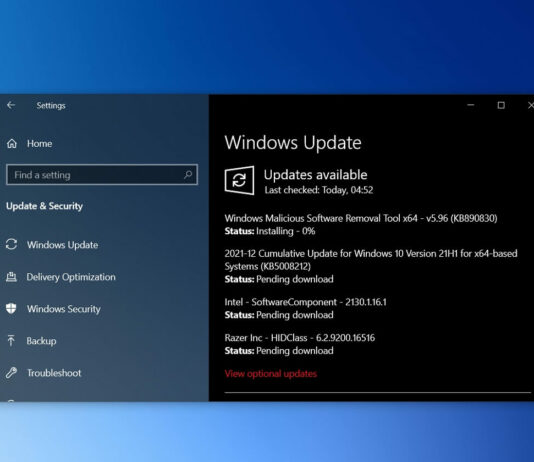534x462 pixels.
Task: Open the Backup settings page
Action: click(x=42, y=341)
